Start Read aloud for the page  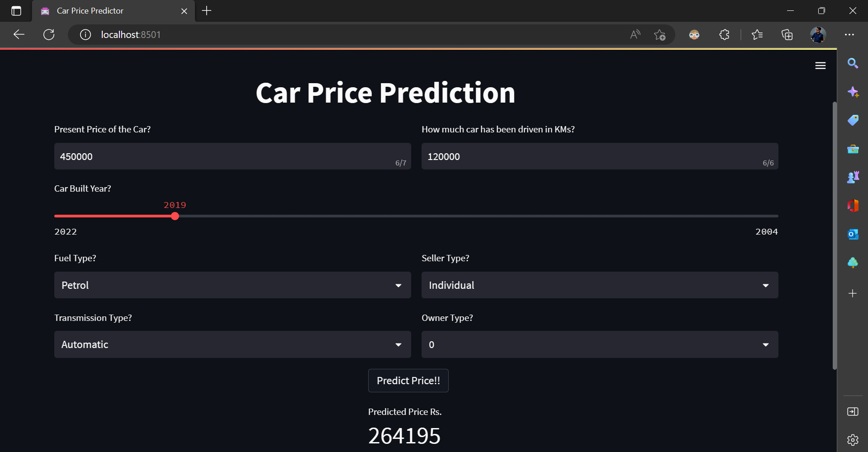tap(635, 34)
